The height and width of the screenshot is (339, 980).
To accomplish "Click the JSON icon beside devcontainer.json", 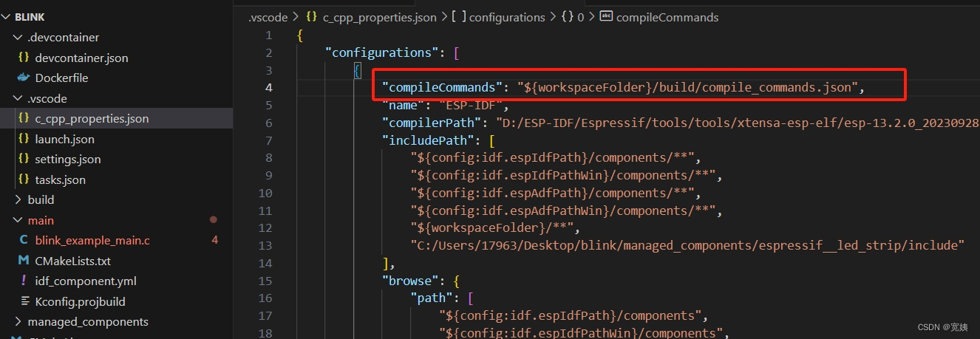I will tap(23, 58).
